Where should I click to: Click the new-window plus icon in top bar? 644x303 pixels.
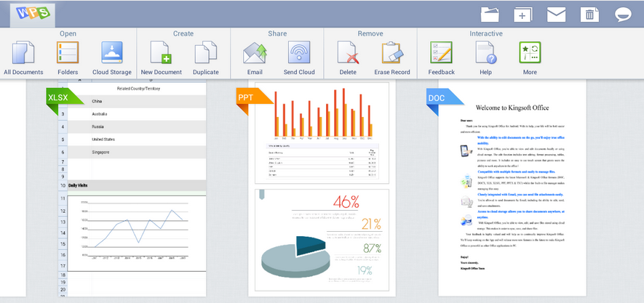tap(522, 15)
